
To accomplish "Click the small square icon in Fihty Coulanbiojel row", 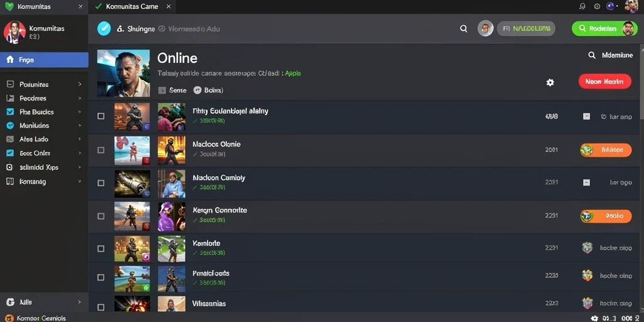I will coord(587,116).
